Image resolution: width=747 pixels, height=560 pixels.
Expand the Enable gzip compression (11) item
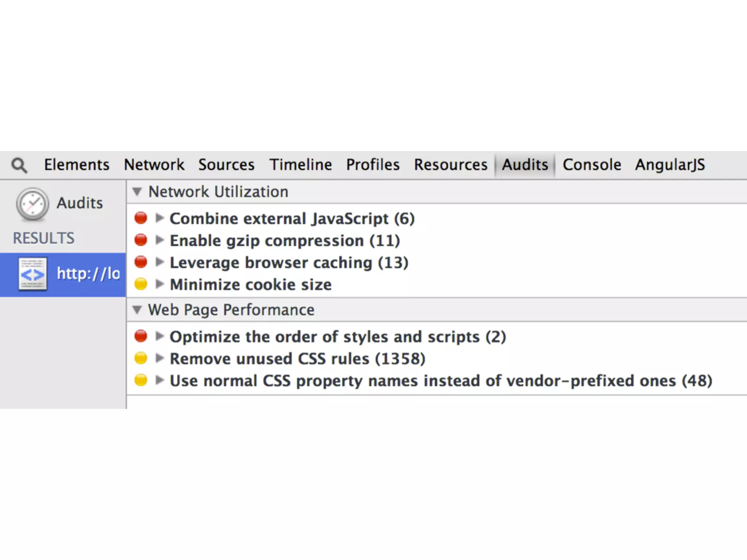159,240
